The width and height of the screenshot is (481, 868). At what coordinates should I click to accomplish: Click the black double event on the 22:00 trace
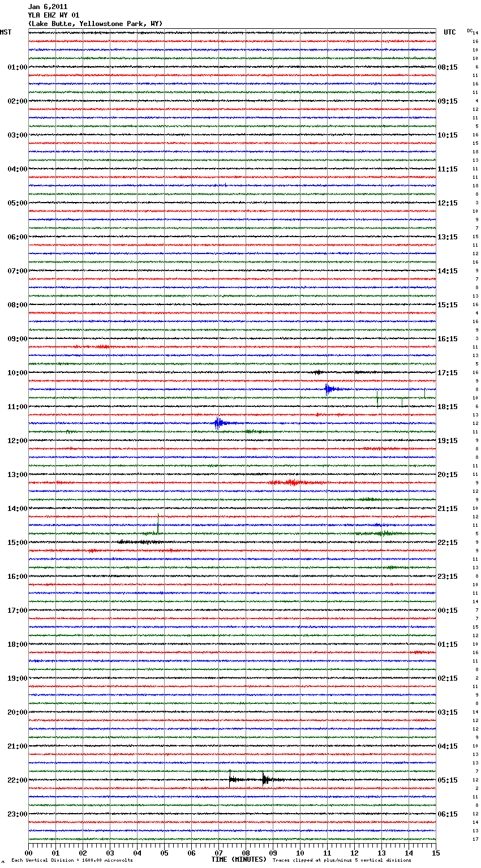(x=257, y=779)
